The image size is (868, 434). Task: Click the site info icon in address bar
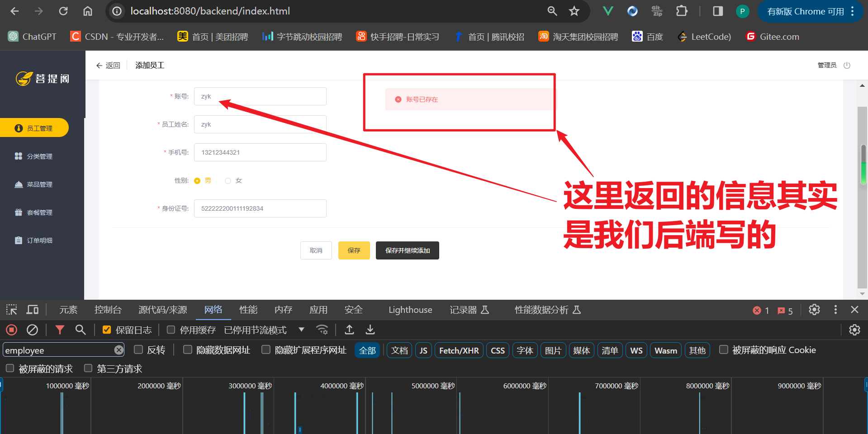(117, 11)
